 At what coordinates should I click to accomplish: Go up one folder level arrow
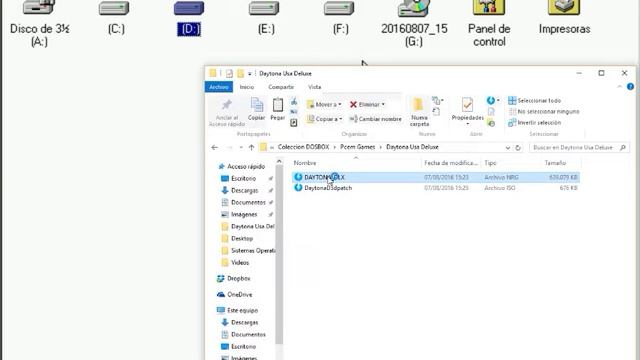pos(251,147)
